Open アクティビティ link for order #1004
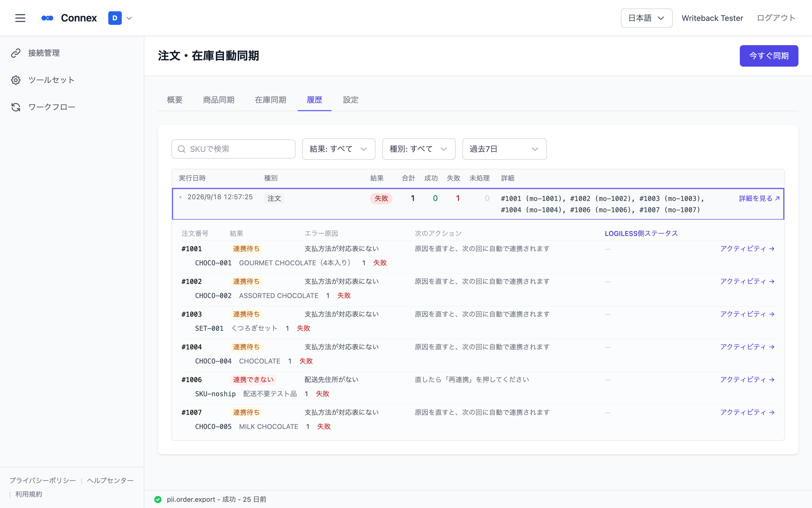The width and height of the screenshot is (812, 508). (x=747, y=347)
